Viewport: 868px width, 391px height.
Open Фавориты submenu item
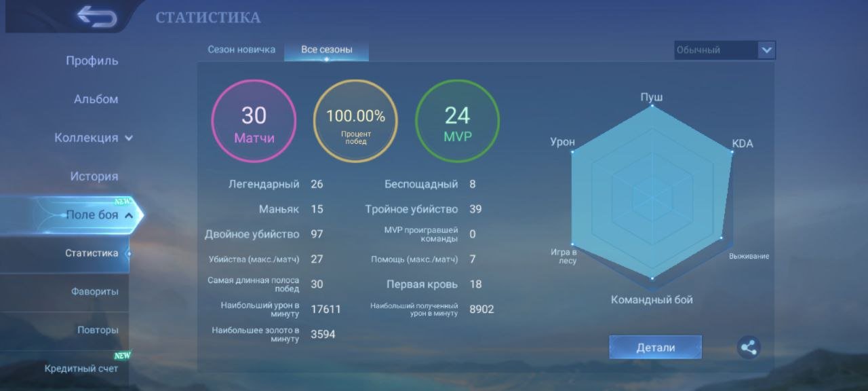click(95, 291)
